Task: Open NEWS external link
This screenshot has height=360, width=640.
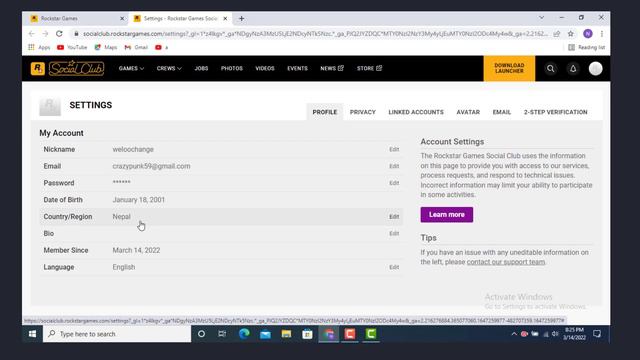Action: click(x=332, y=68)
